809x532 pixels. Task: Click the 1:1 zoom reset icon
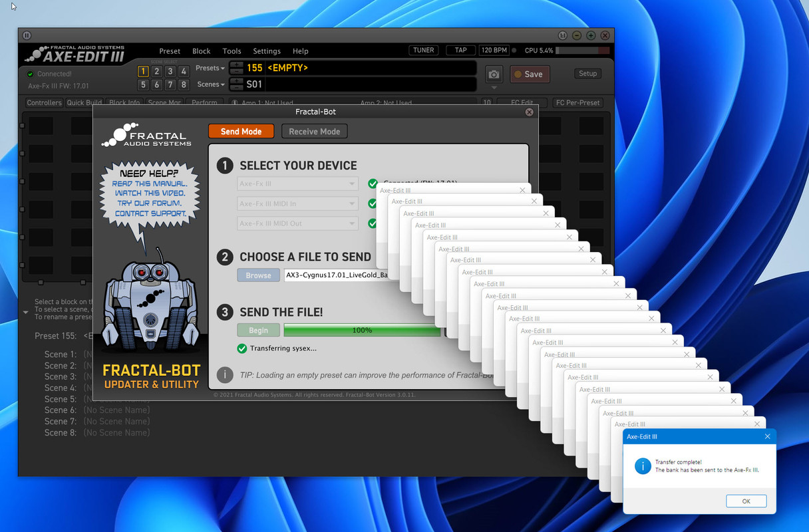tap(563, 35)
